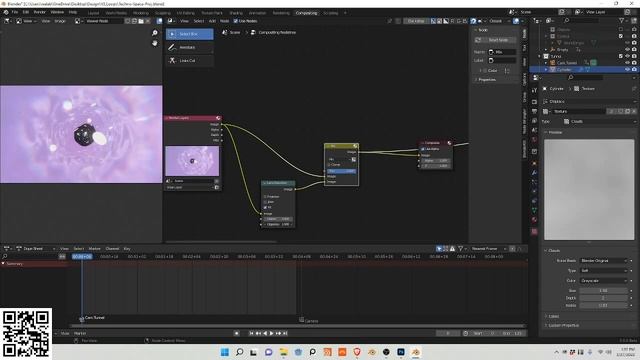Hide Cam.Tunnel in the outliner

point(627,63)
